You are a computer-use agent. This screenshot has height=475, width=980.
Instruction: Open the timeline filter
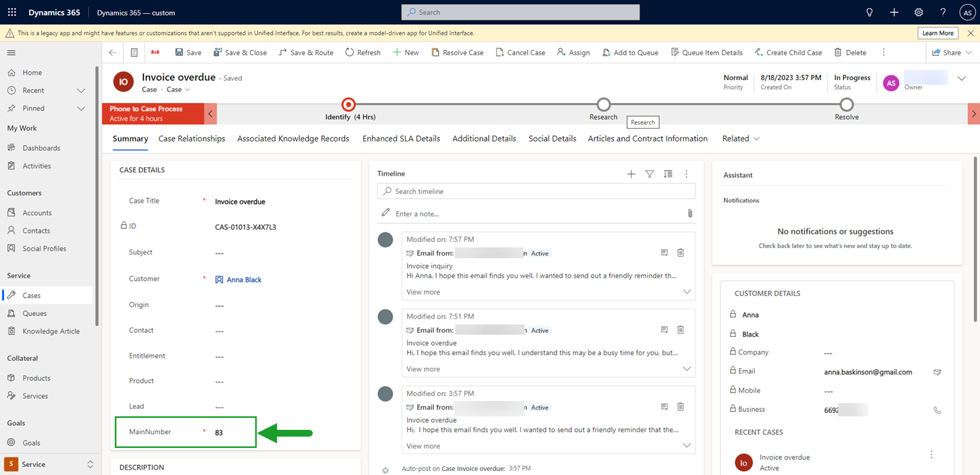pyautogui.click(x=650, y=174)
